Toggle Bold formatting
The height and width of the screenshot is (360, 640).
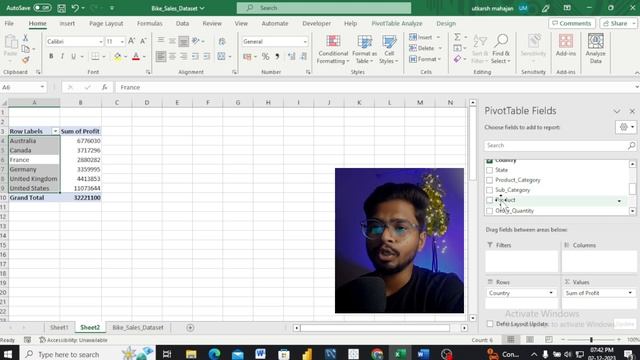[x=51, y=56]
